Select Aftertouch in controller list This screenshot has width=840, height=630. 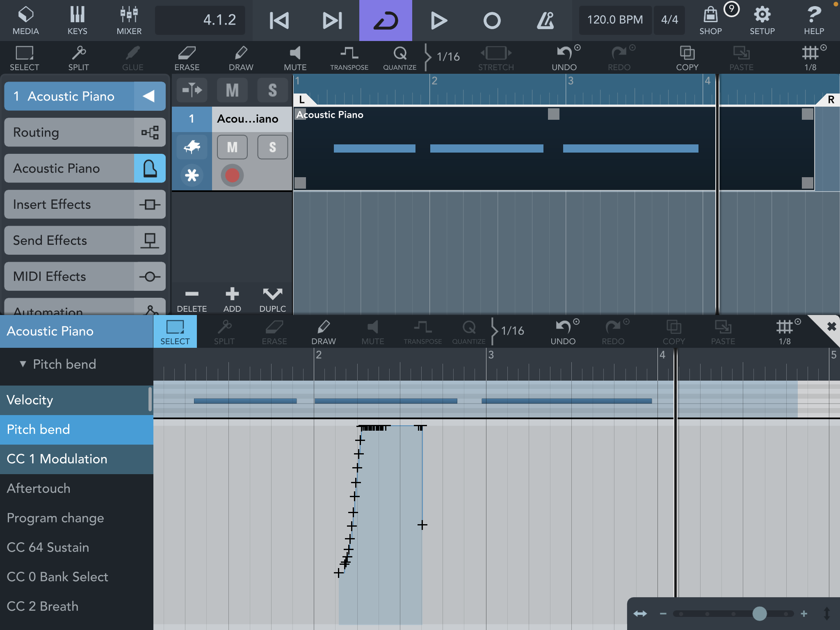tap(77, 488)
